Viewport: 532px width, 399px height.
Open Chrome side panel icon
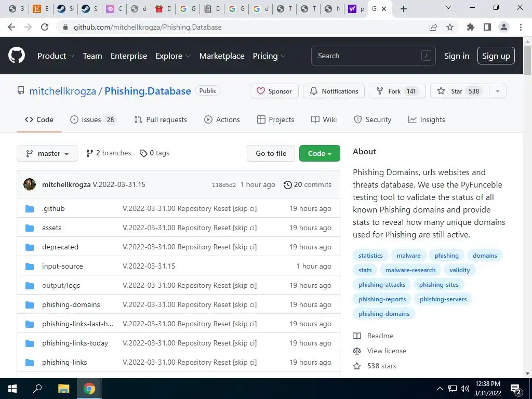click(487, 27)
